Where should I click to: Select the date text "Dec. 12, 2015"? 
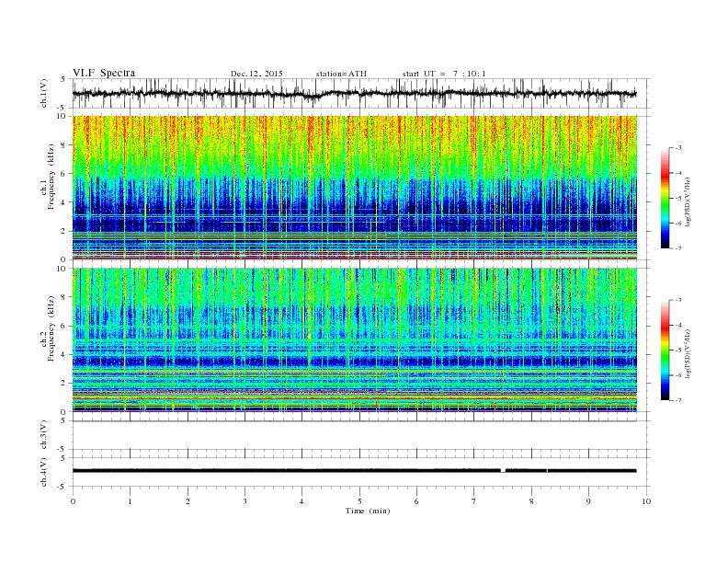[x=256, y=74]
